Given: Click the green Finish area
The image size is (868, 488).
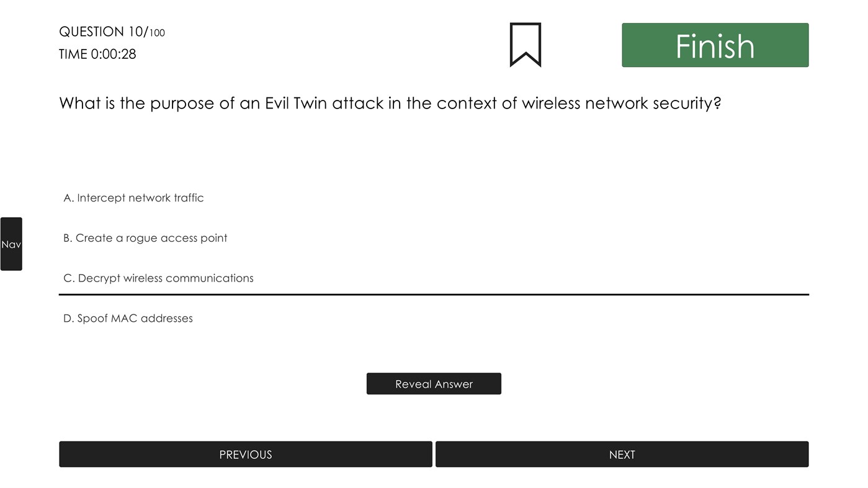Looking at the screenshot, I should click(x=714, y=45).
